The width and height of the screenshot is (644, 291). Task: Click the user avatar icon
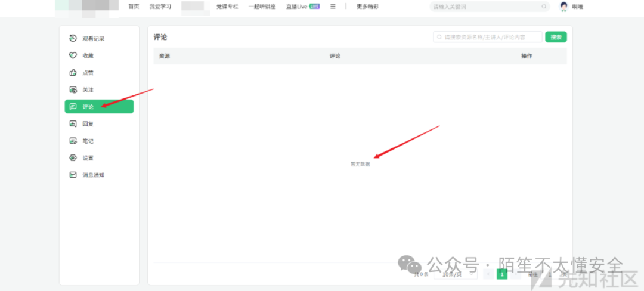coord(564,7)
